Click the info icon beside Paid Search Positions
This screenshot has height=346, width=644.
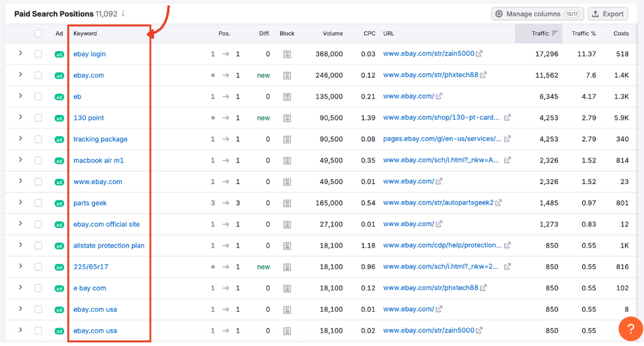click(123, 13)
